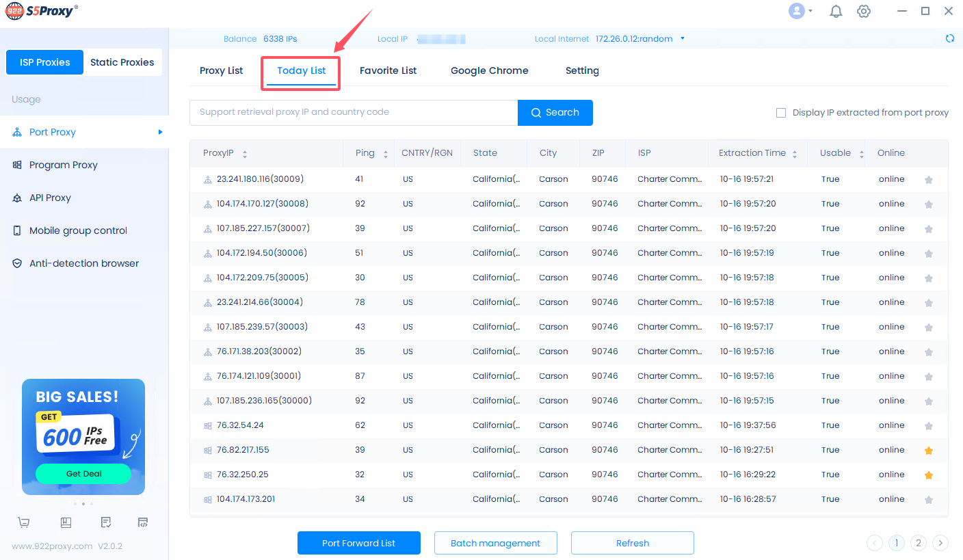This screenshot has width=963, height=560.
Task: Click the Big Sales 600 IPs banner
Action: click(x=83, y=436)
